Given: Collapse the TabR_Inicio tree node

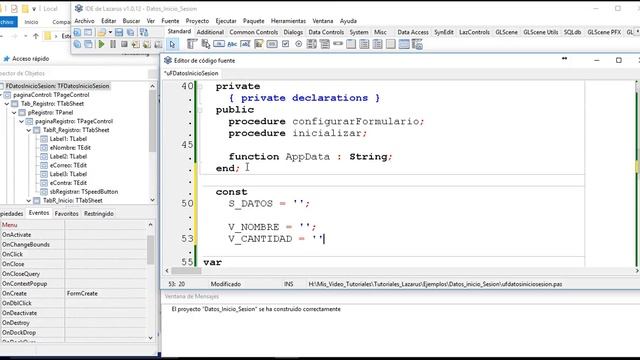Looking at the screenshot, I should pos(29,201).
